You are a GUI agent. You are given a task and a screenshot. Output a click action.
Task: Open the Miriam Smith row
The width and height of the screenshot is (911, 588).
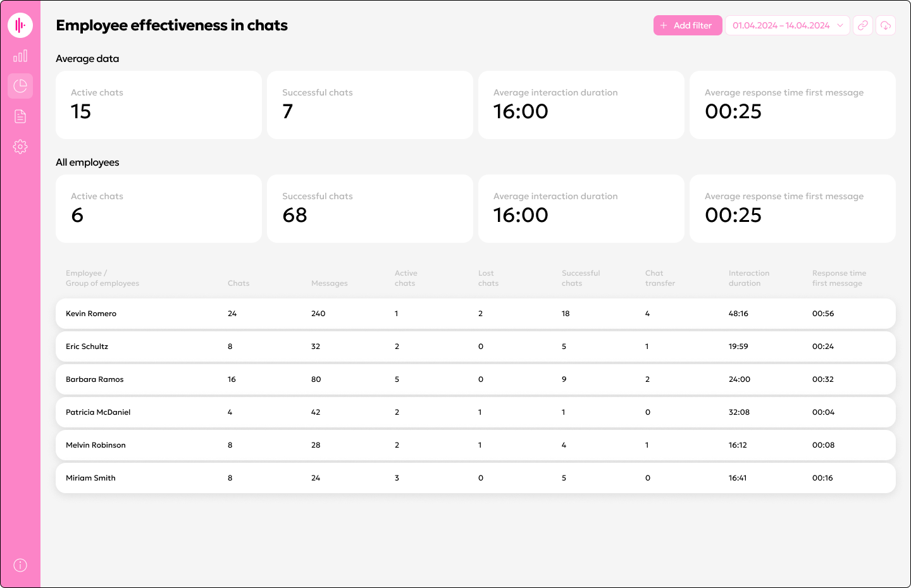click(91, 478)
